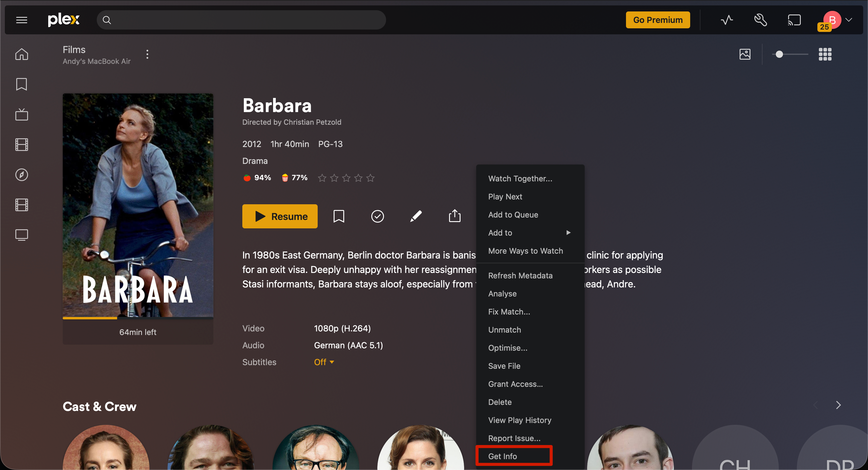Choose Add to Queue
The image size is (868, 470).
pyautogui.click(x=530, y=215)
